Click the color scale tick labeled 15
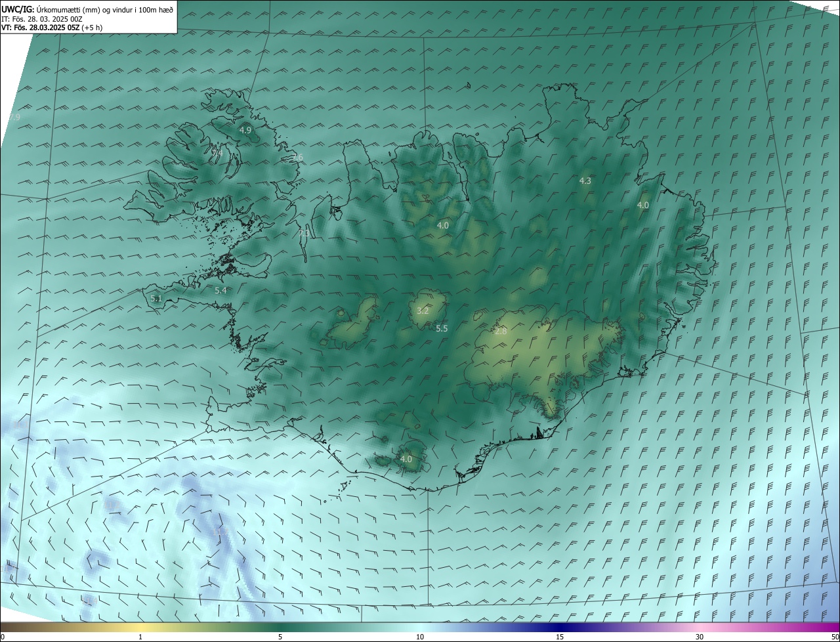 click(x=560, y=637)
